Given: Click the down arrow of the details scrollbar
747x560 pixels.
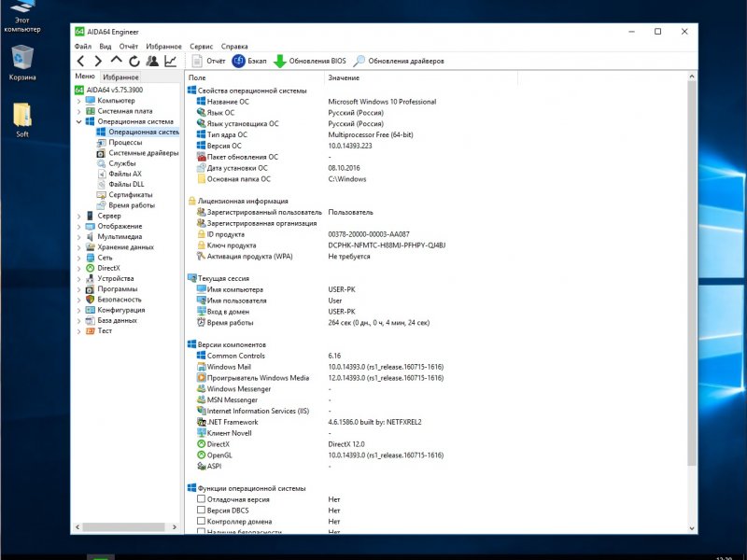Looking at the screenshot, I should coord(692,528).
